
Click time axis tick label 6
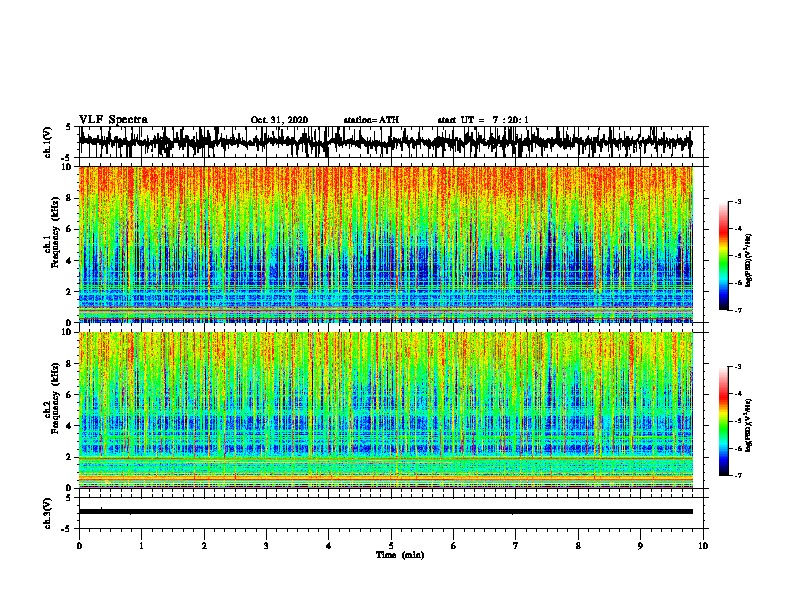(454, 546)
